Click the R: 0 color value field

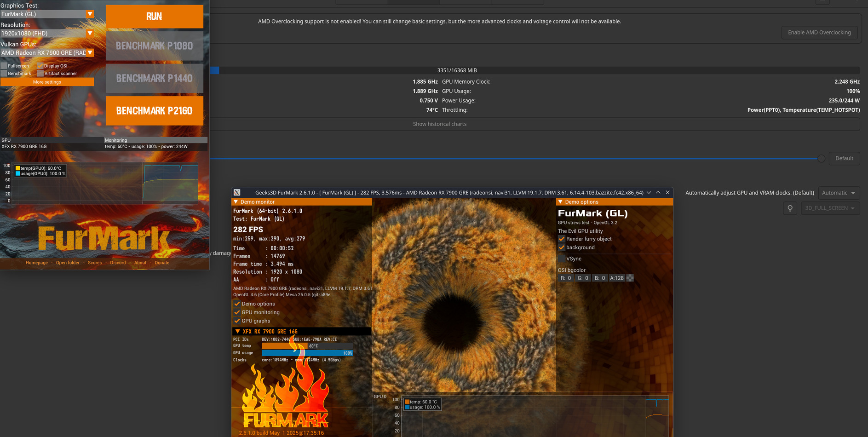[x=566, y=278]
